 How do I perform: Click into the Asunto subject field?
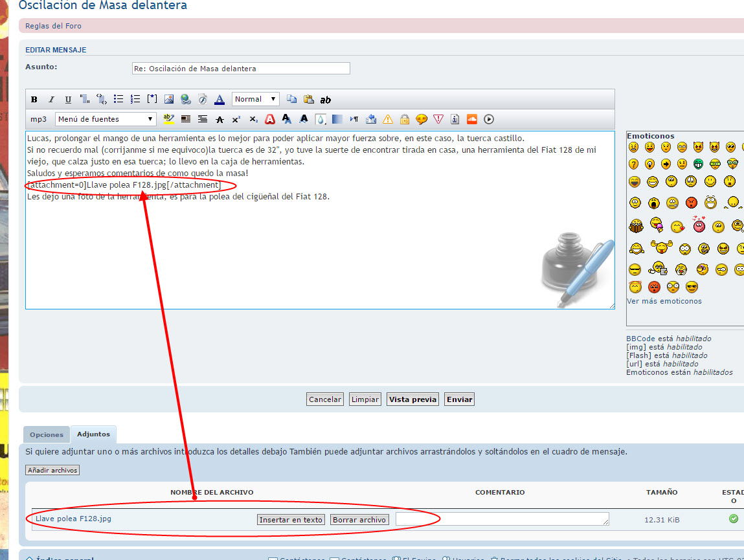241,69
